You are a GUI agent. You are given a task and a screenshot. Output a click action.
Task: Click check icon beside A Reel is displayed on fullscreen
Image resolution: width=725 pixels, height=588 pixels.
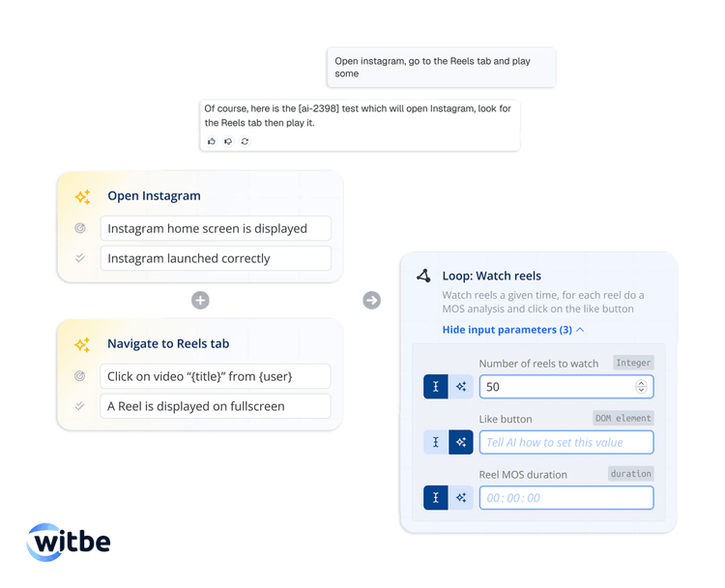pos(80,406)
